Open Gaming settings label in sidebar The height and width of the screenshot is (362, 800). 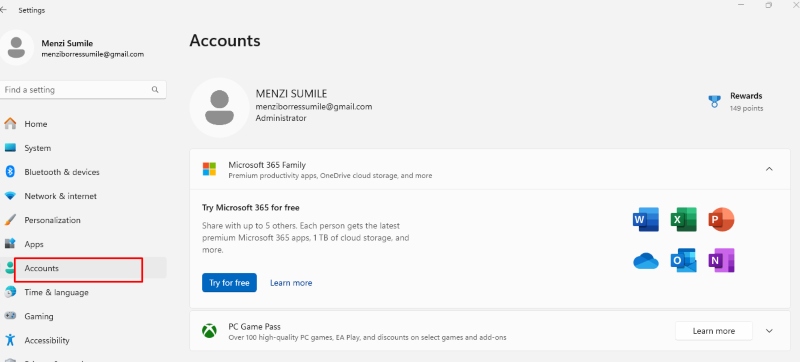pos(39,316)
